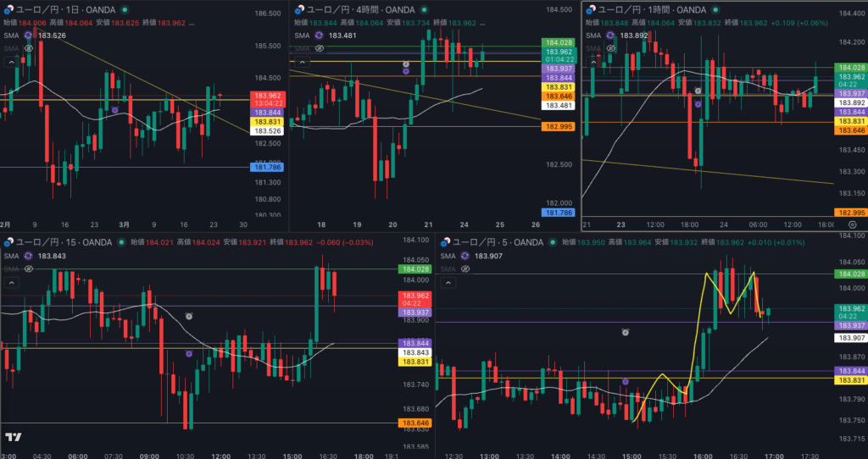
Task: Click yellow 183.831 label in 15-minute chart
Action: tap(415, 362)
